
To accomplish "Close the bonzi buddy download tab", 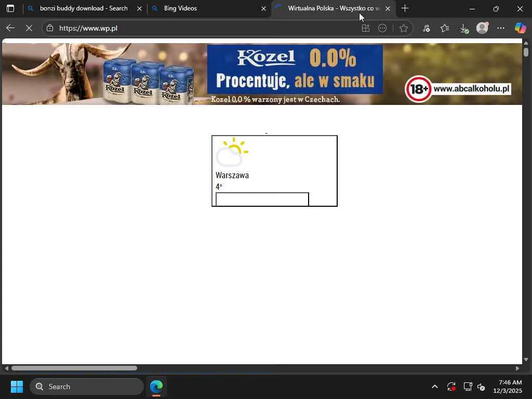I will pos(139,8).
